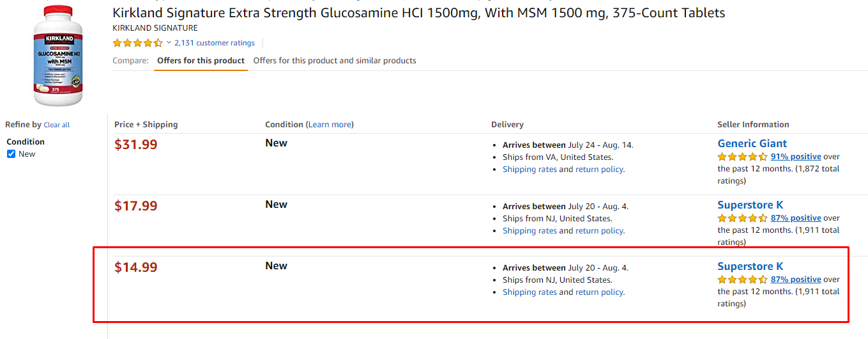The width and height of the screenshot is (868, 339).
Task: Open the 2,131 customer ratings link
Action: 215,43
